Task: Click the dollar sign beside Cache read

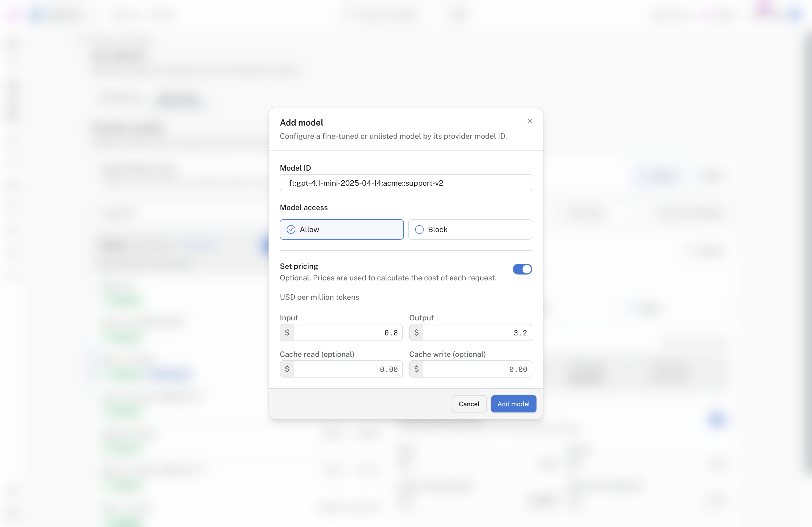Action: (287, 369)
